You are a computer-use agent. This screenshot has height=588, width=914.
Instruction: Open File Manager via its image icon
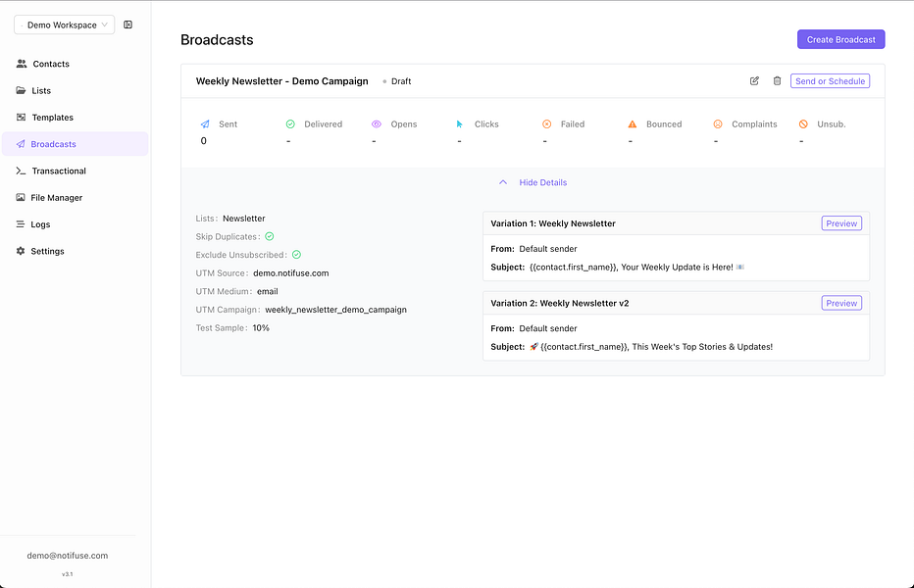[x=22, y=197]
